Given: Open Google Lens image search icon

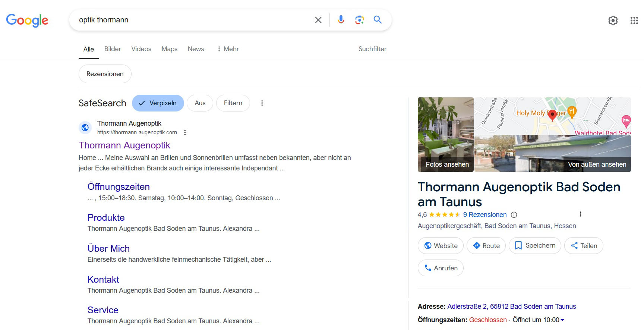Looking at the screenshot, I should click(359, 20).
